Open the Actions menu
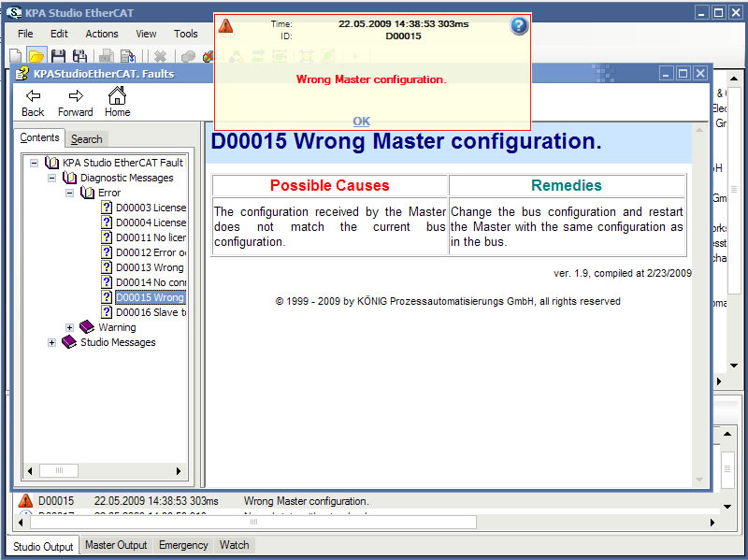 coord(102,34)
